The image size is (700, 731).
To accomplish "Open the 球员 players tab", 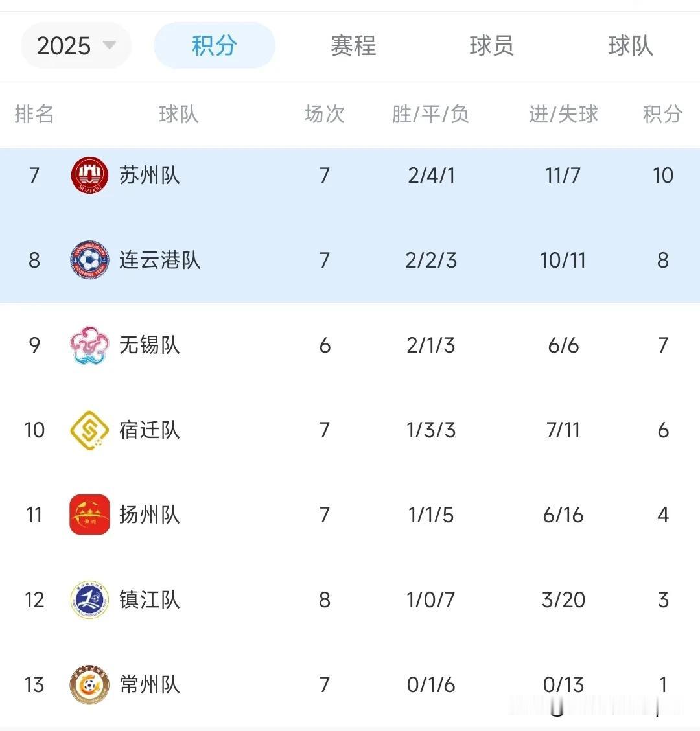I will (491, 45).
